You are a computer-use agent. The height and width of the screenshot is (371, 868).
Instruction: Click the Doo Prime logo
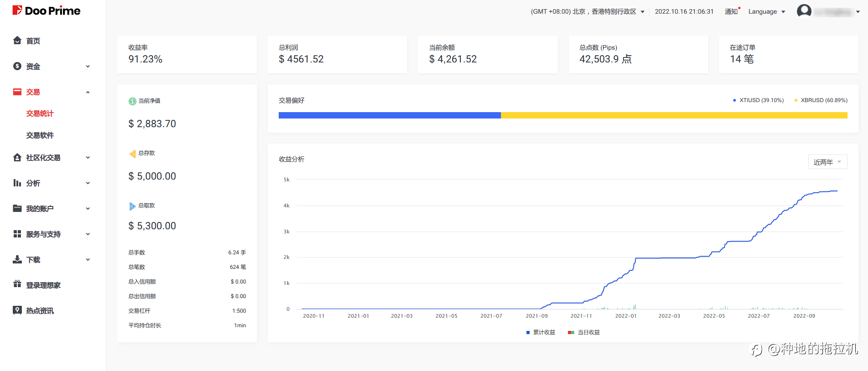pyautogui.click(x=46, y=10)
